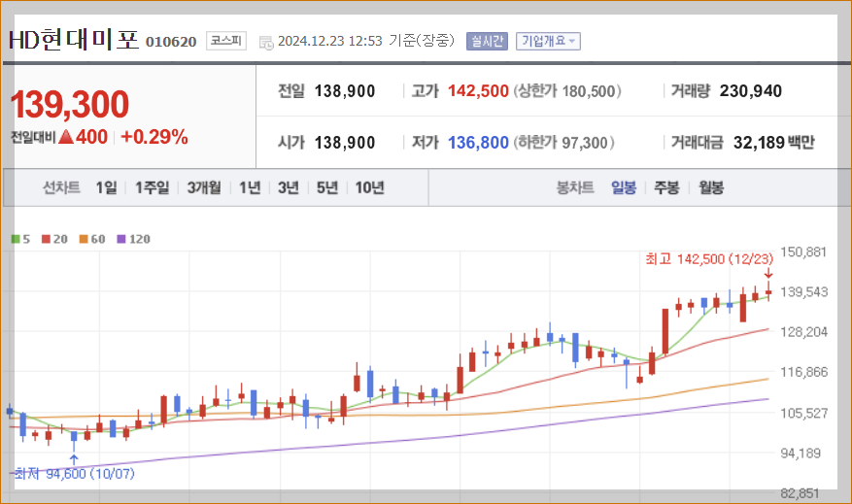The height and width of the screenshot is (504, 852).
Task: Select the 1일 line chart period
Action: click(x=107, y=188)
